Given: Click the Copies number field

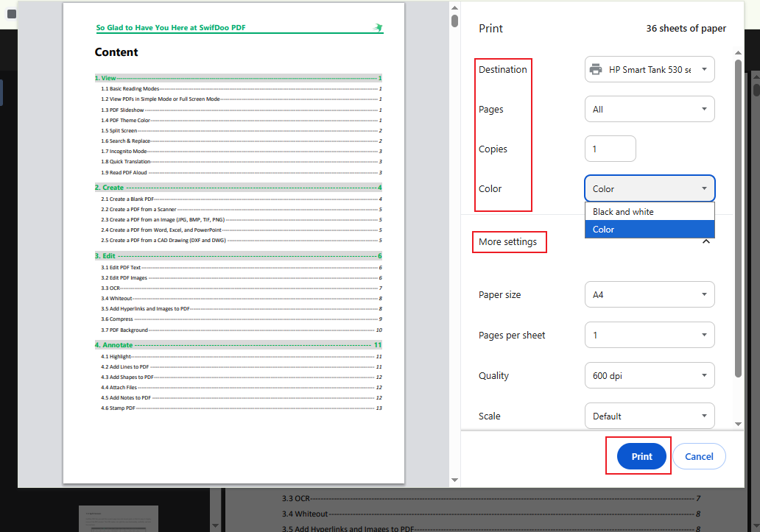Looking at the screenshot, I should coord(611,149).
